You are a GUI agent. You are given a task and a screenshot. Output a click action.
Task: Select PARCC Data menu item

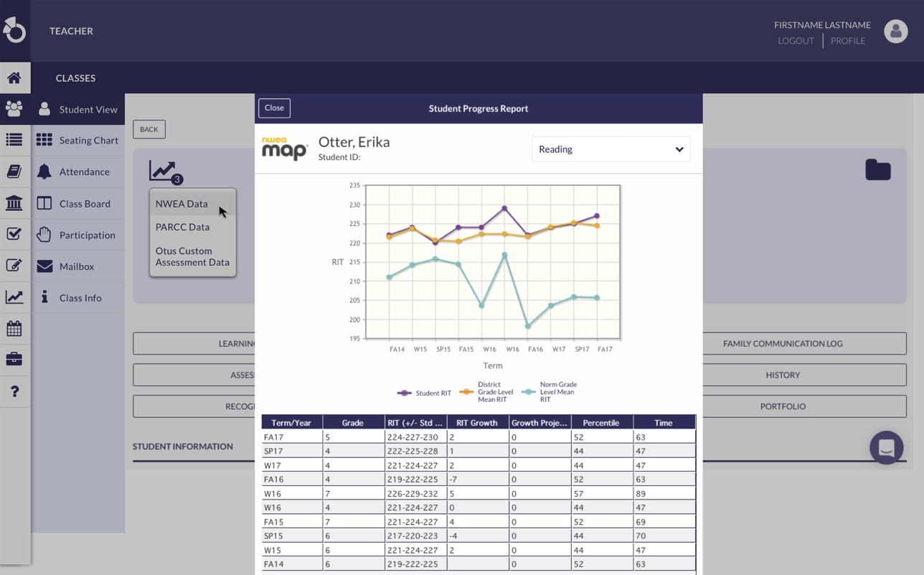point(192,227)
